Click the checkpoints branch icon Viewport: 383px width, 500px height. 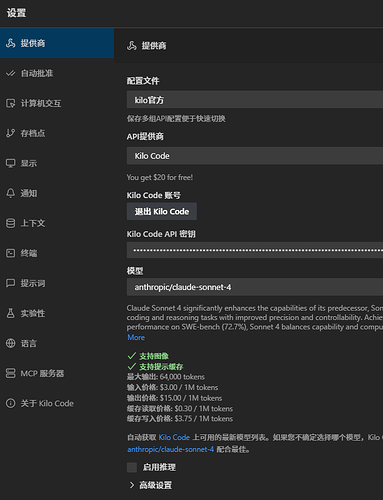point(11,133)
